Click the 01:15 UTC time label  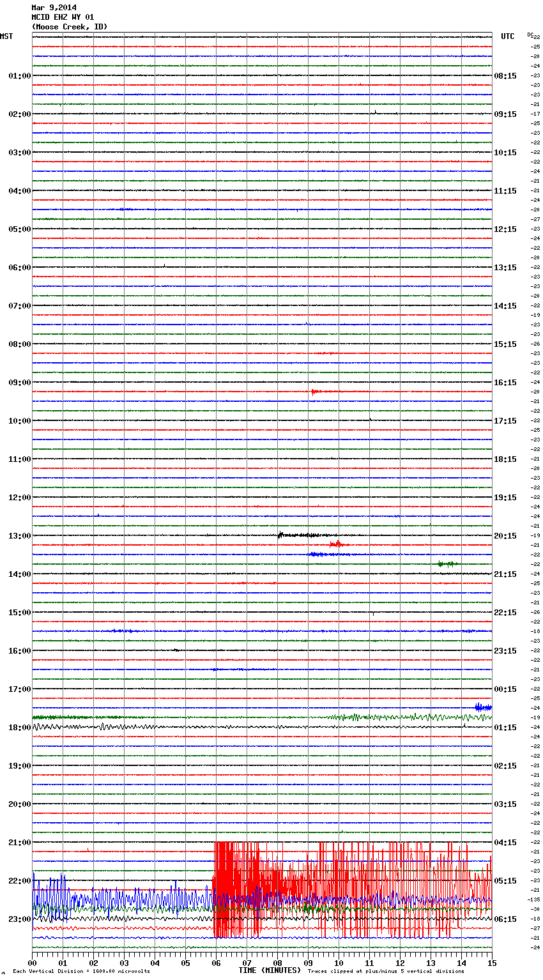(x=505, y=728)
